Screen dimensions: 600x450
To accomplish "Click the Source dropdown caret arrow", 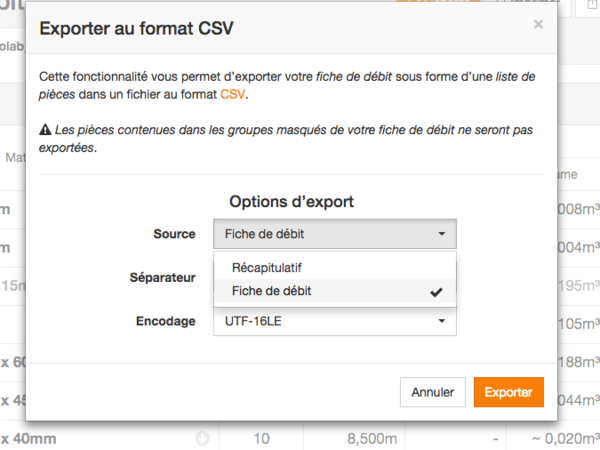I will [441, 235].
